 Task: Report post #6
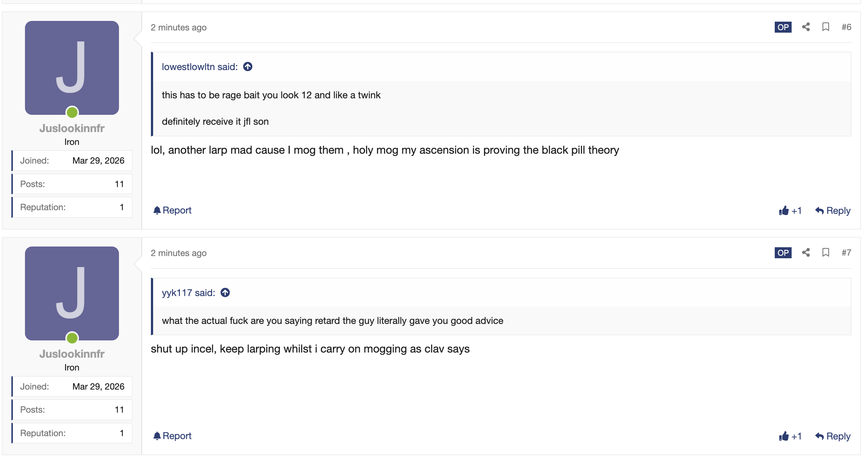coord(172,210)
